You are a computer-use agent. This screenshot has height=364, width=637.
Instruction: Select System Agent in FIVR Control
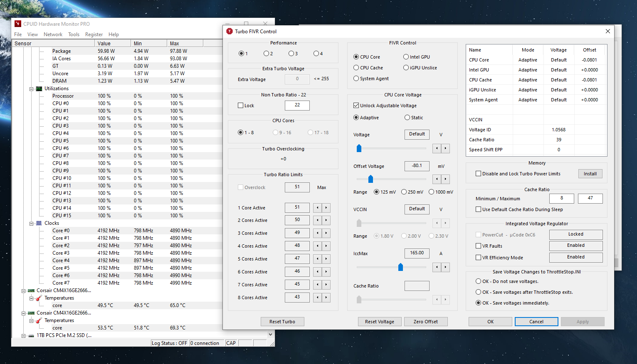pyautogui.click(x=356, y=79)
